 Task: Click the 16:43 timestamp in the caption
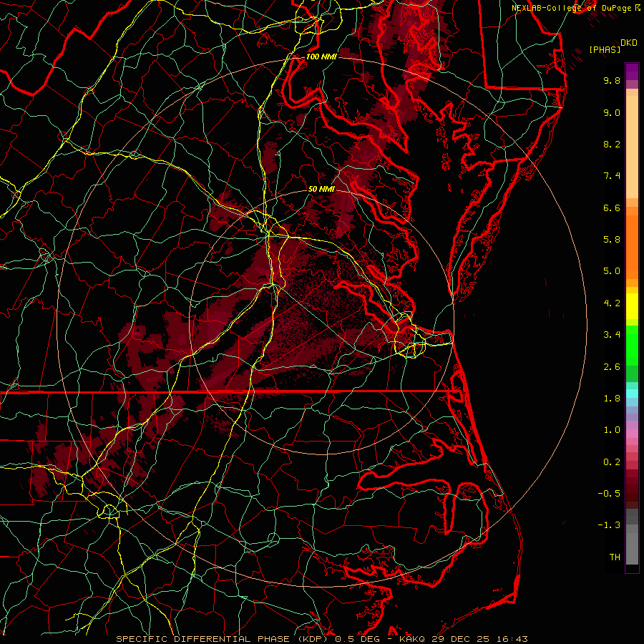click(x=512, y=639)
